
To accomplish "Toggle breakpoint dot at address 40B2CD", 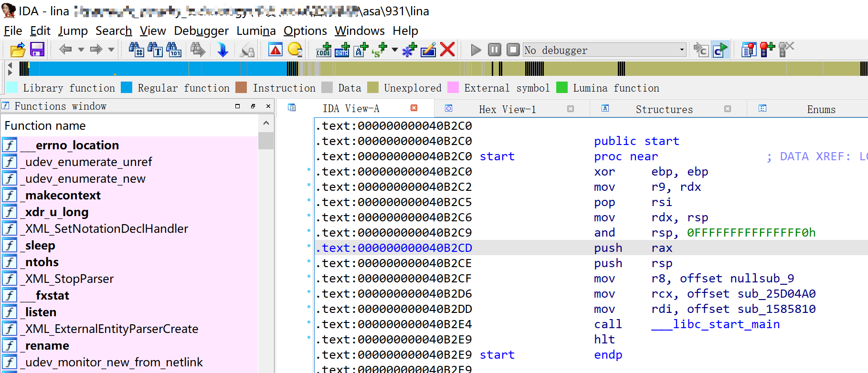I will (309, 246).
